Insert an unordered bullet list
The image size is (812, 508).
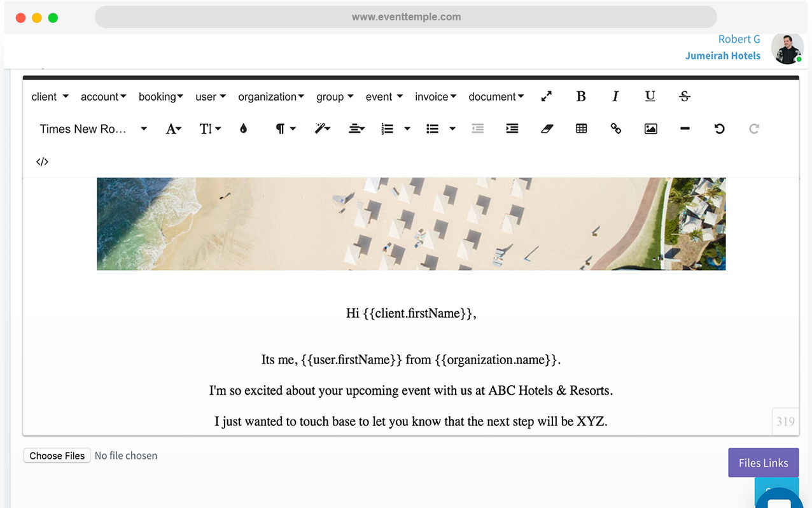pos(433,129)
